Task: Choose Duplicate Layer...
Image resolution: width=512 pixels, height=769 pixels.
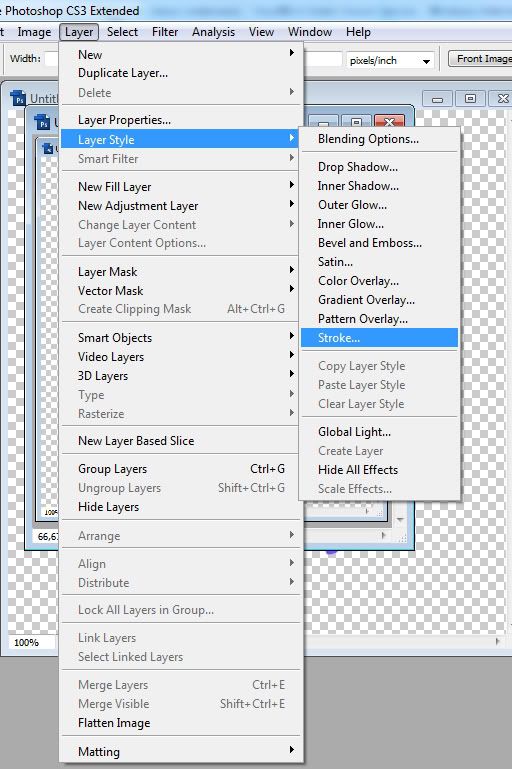Action: coord(180,73)
